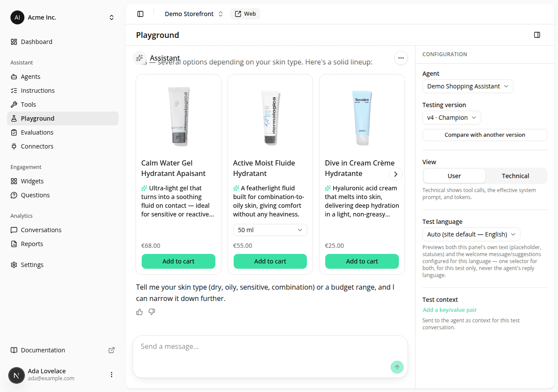Click the €25.00 price
Screen dimensions: 558x392
click(x=334, y=246)
